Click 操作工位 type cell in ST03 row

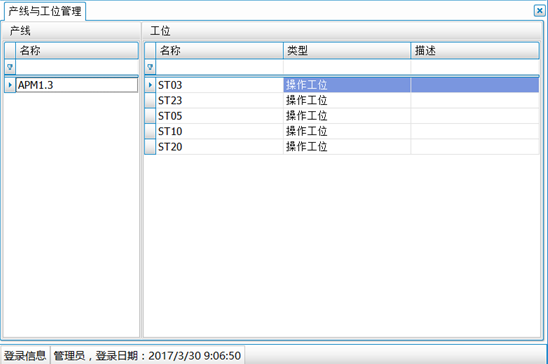(x=347, y=85)
